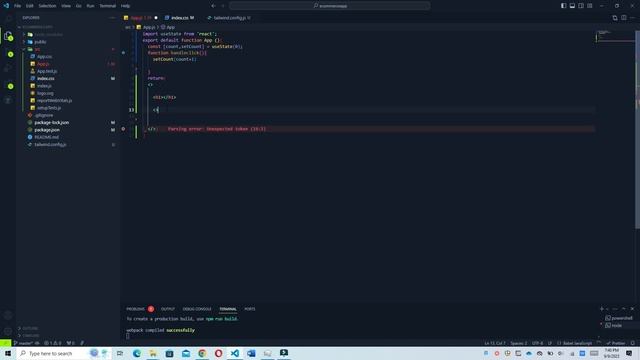The image size is (640, 360).
Task: Switch to the App.js editor tab
Action: tap(141, 18)
